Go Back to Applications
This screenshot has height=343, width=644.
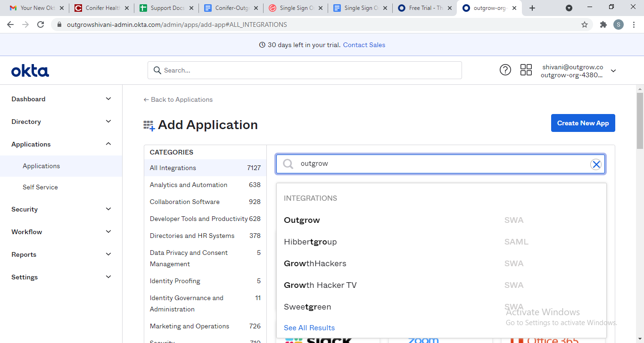(178, 99)
